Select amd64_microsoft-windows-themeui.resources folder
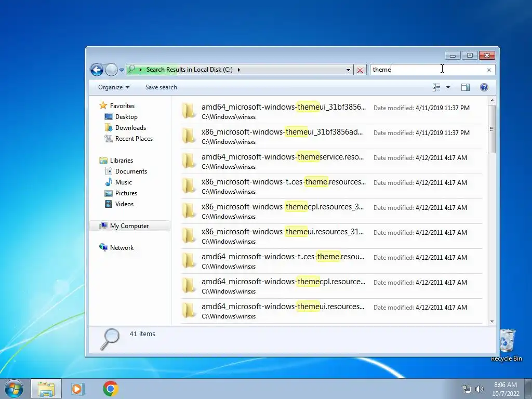The width and height of the screenshot is (532, 399). click(x=331, y=311)
